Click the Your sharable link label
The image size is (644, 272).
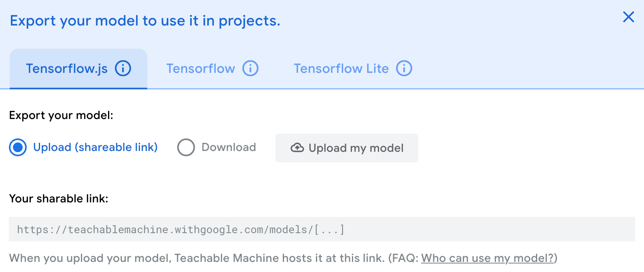[59, 199]
